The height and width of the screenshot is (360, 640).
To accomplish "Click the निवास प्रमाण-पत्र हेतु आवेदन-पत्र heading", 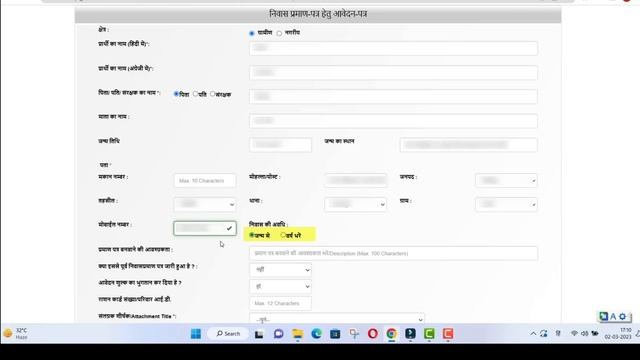I will [318, 14].
